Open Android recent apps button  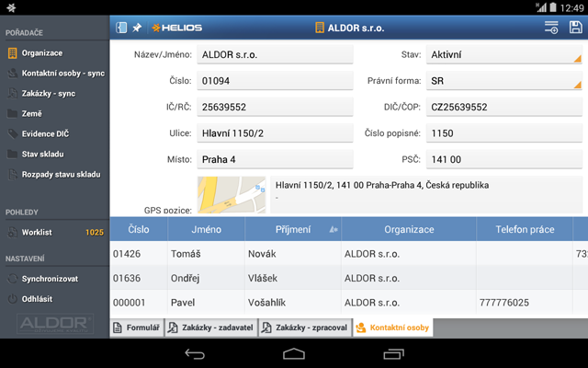pos(393,353)
